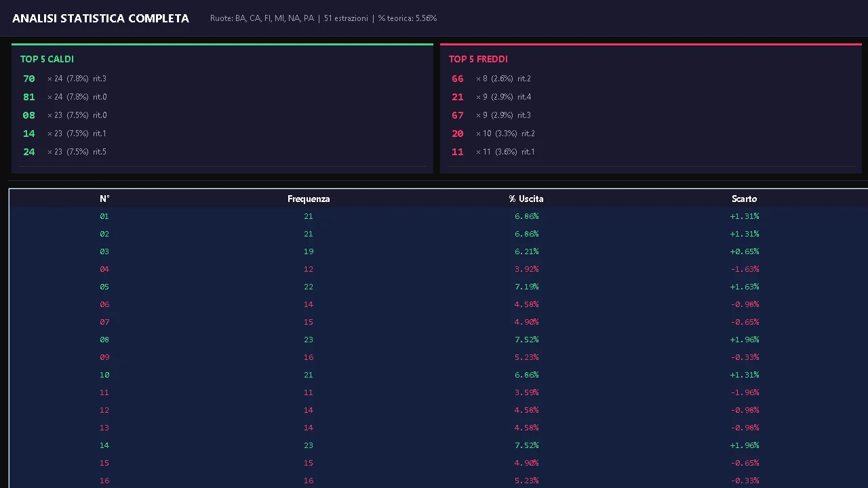Select cold number 21 in Top 5 Freddi
This screenshot has height=488, width=868.
click(x=458, y=97)
